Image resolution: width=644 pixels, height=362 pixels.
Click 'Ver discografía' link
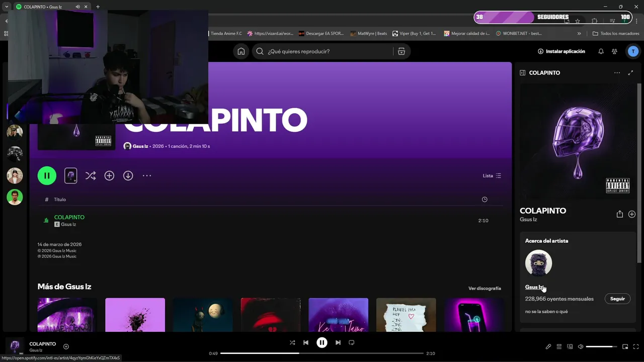pos(485,289)
